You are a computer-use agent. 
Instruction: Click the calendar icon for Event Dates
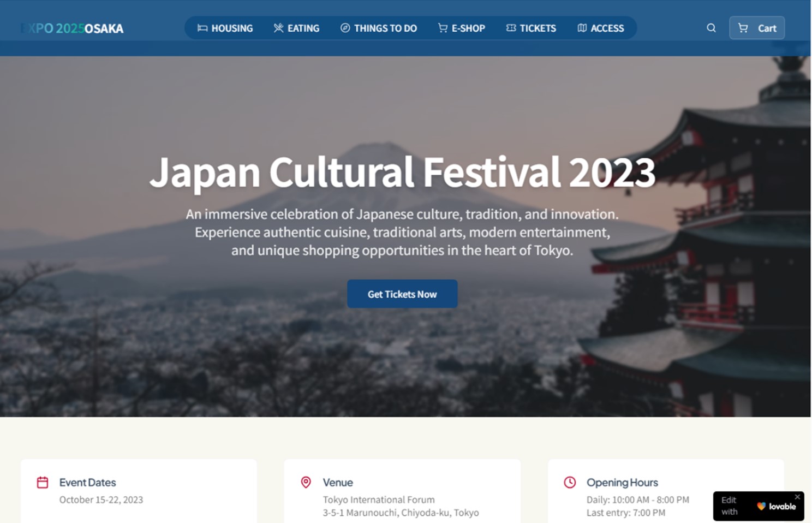point(43,482)
